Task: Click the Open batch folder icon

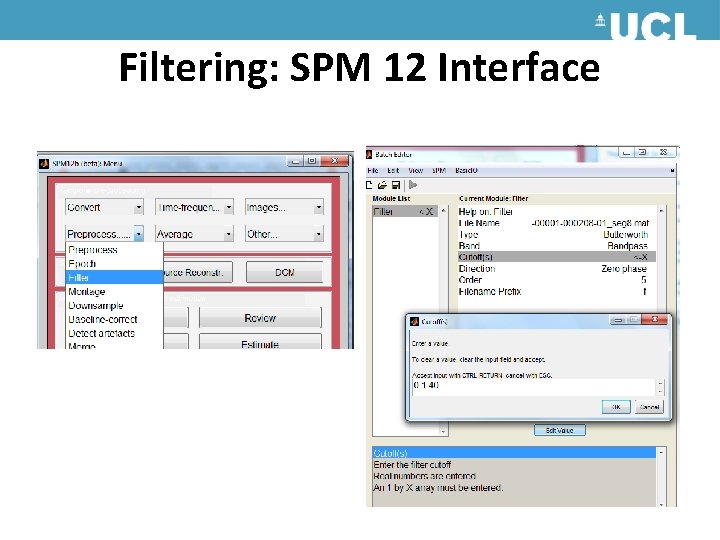Action: (x=382, y=185)
